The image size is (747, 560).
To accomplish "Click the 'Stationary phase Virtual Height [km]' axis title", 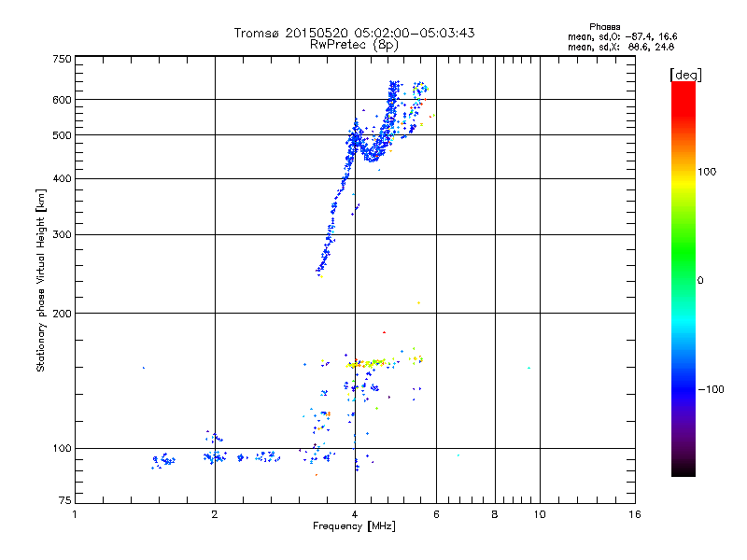I will 41,280.
